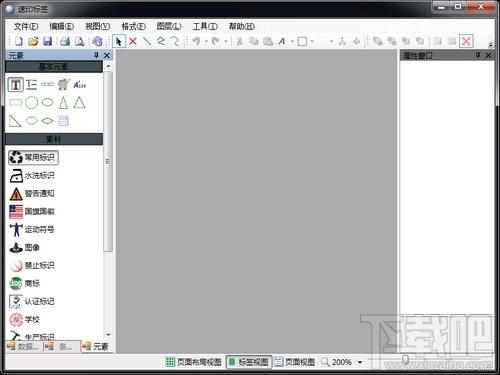Select the circle shape element
The width and height of the screenshot is (500, 375).
[32, 103]
